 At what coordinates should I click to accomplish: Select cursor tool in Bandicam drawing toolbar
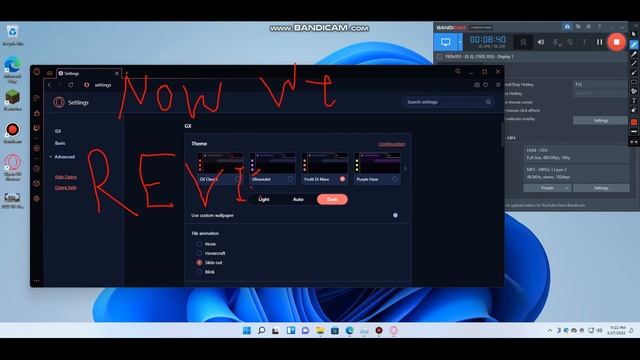(633, 34)
